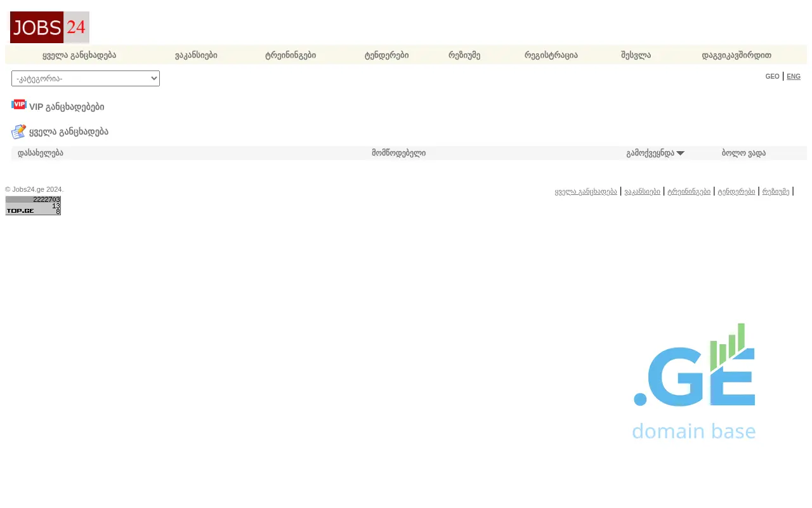This screenshot has height=508, width=812.
Task: Open the რეგისტრაცია page from top menu
Action: tap(551, 55)
